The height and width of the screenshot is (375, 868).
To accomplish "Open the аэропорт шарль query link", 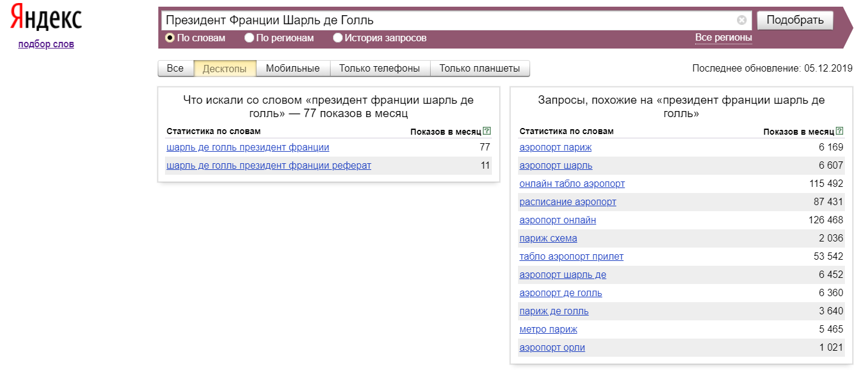I will click(x=556, y=165).
